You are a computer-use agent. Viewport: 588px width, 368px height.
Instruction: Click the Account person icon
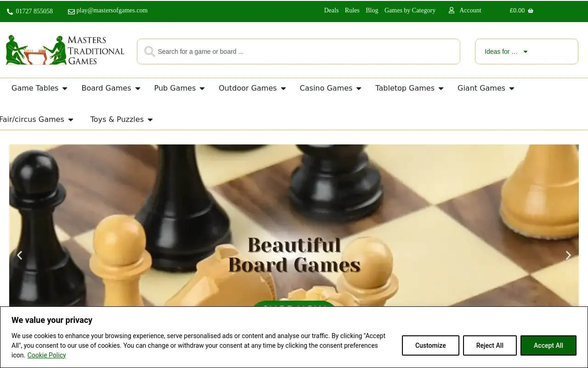point(452,10)
